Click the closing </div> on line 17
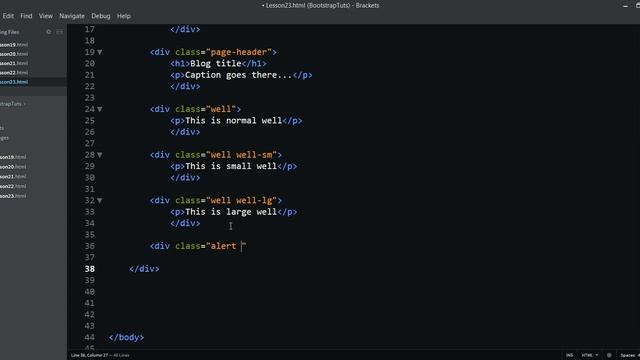The height and width of the screenshot is (360, 640). coord(185,29)
